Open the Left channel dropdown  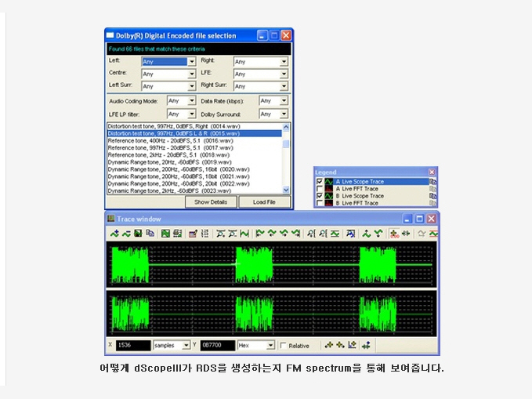[x=192, y=61]
